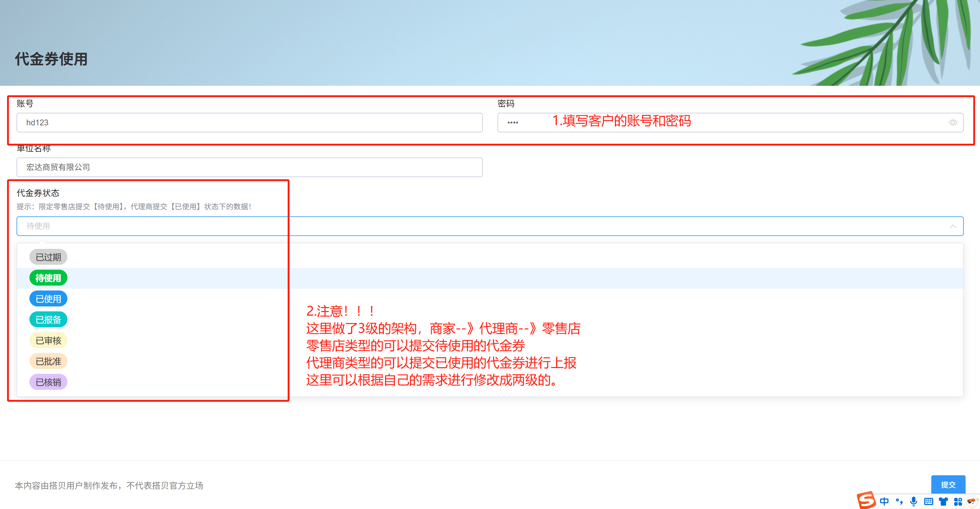Choose the purple 已核销 option
The image size is (980, 509).
[48, 382]
